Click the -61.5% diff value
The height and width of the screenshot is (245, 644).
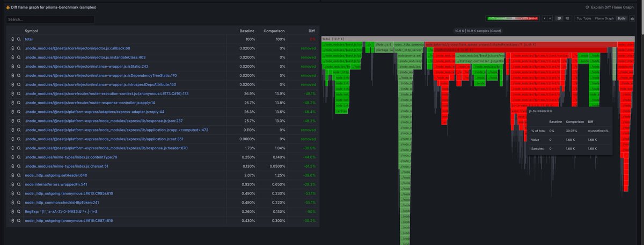pyautogui.click(x=310, y=167)
